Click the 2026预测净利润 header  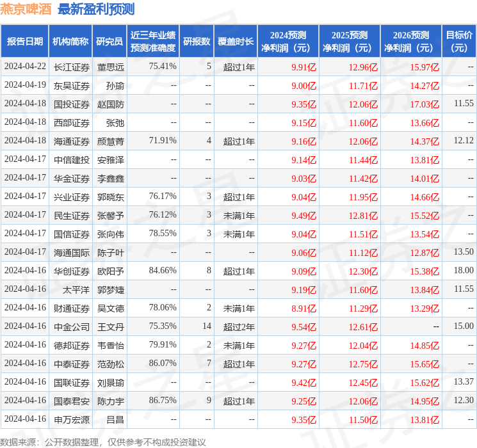click(x=411, y=42)
